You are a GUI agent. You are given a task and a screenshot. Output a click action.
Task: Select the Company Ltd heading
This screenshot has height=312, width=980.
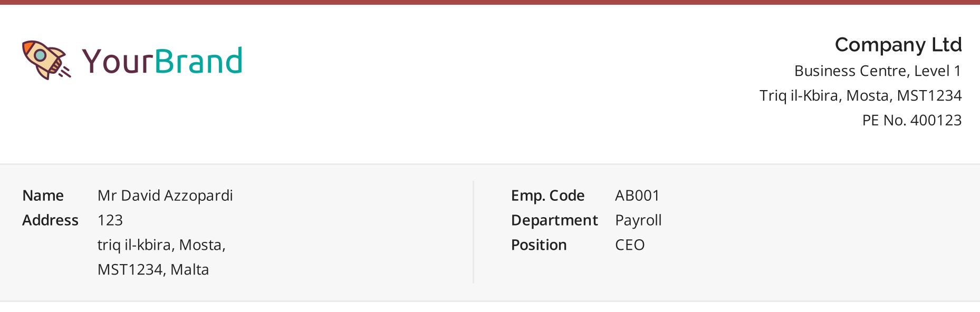point(898,45)
